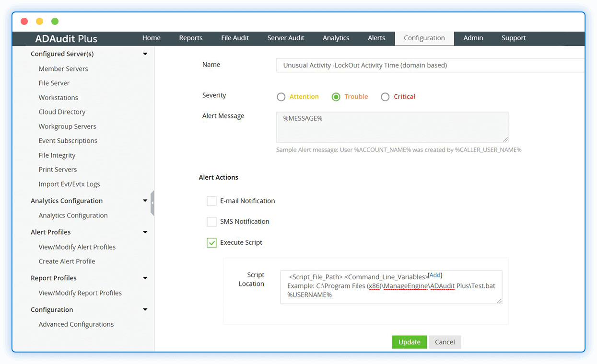
Task: Open Event Subscriptions in sidebar
Action: [x=68, y=140]
